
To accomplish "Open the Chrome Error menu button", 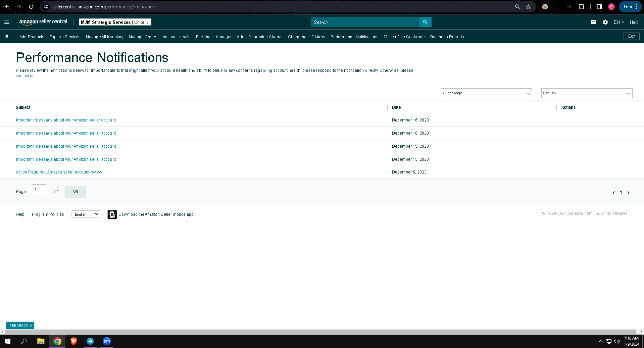I will click(630, 7).
